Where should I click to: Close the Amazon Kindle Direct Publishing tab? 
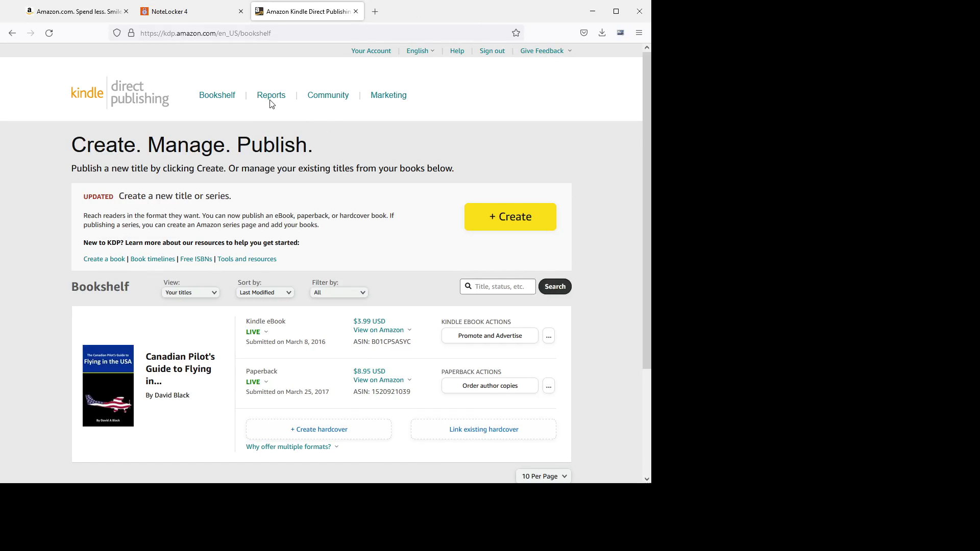[x=356, y=11]
